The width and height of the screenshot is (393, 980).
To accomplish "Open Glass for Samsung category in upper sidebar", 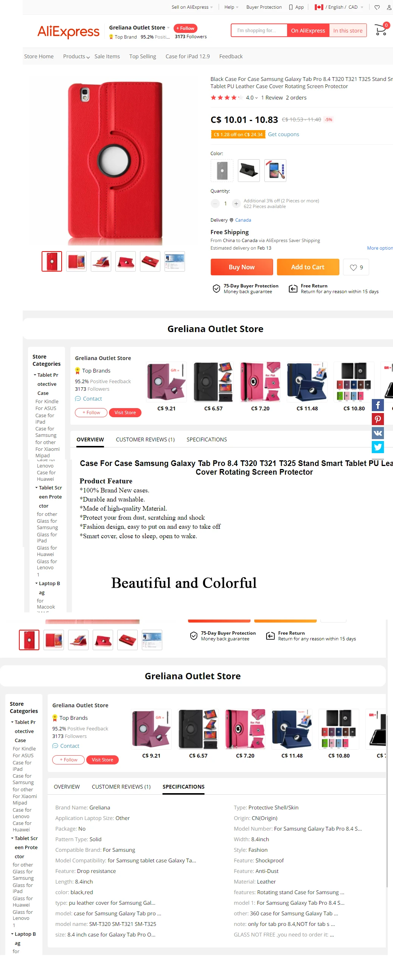I will (47, 524).
